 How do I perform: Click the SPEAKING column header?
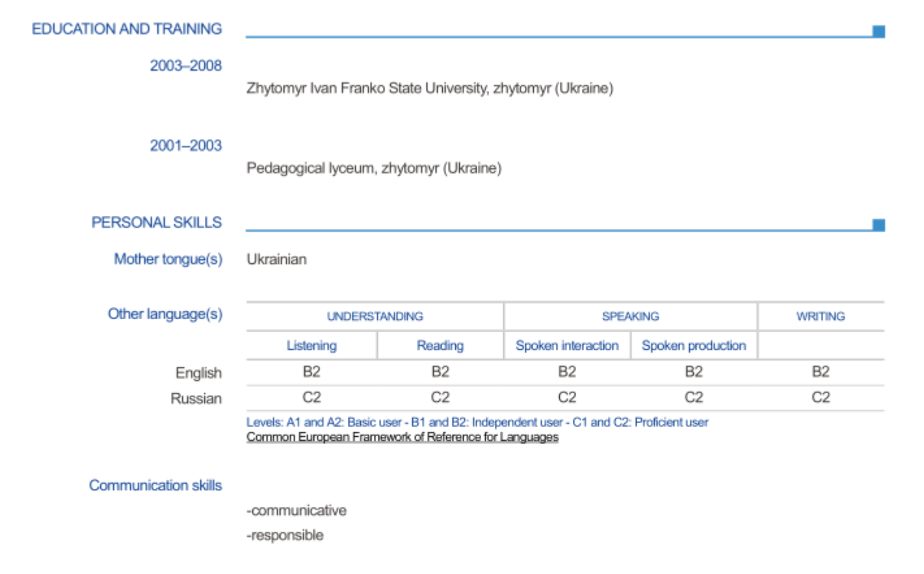pos(630,317)
